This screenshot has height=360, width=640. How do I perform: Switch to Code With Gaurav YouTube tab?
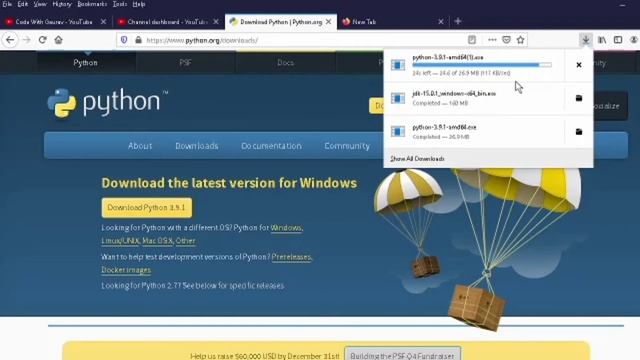(x=56, y=22)
